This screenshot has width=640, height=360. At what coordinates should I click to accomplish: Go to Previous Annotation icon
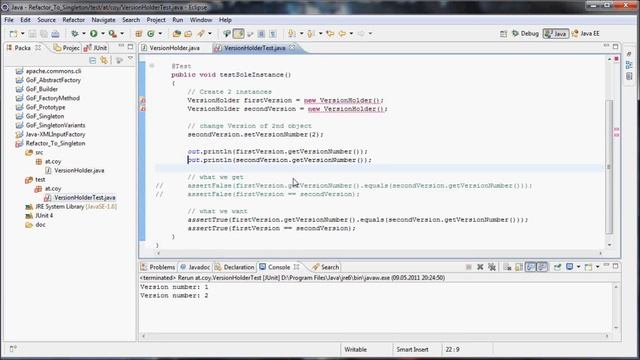pyautogui.click(x=311, y=33)
